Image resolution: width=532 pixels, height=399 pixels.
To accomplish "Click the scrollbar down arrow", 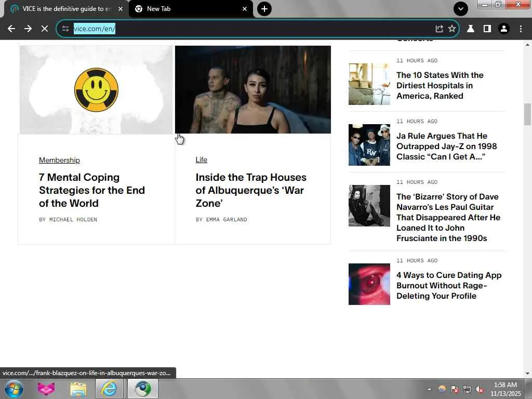I will pos(528,374).
